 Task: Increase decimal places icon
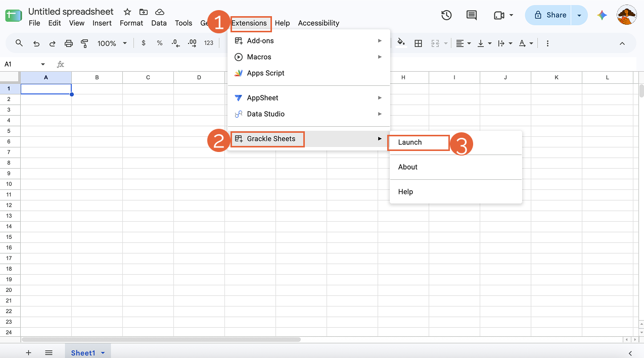192,43
